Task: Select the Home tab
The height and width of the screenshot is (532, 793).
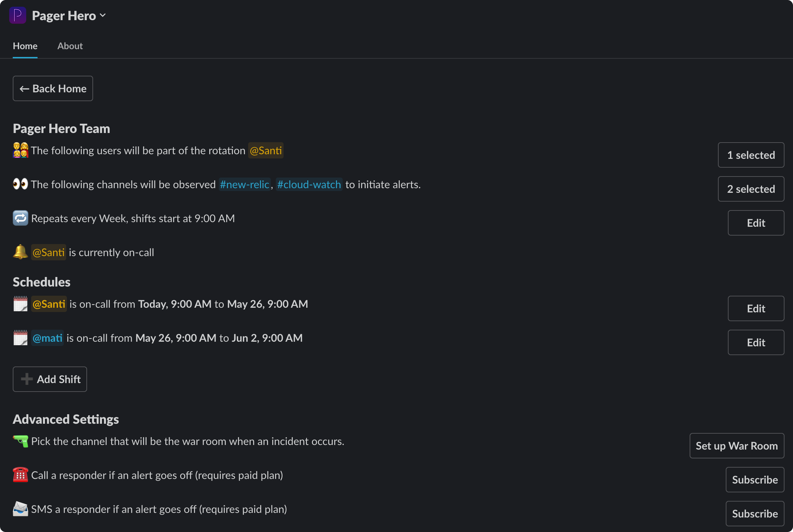Action: point(25,46)
